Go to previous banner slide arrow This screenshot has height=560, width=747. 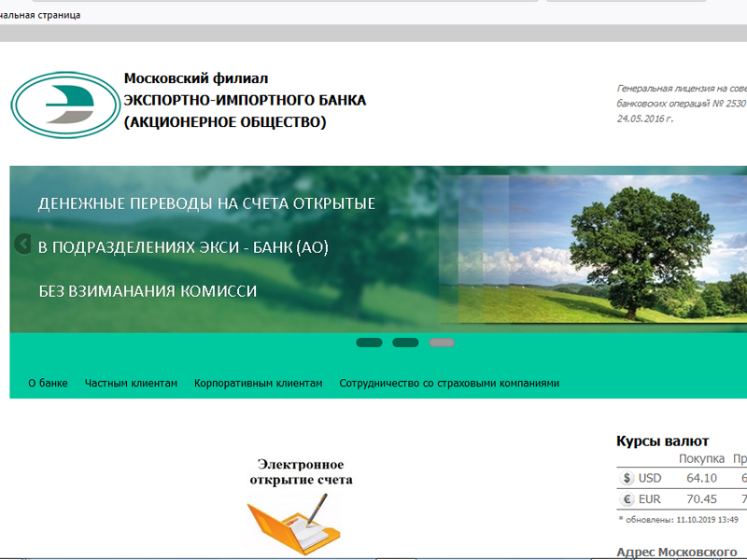pos(22,244)
